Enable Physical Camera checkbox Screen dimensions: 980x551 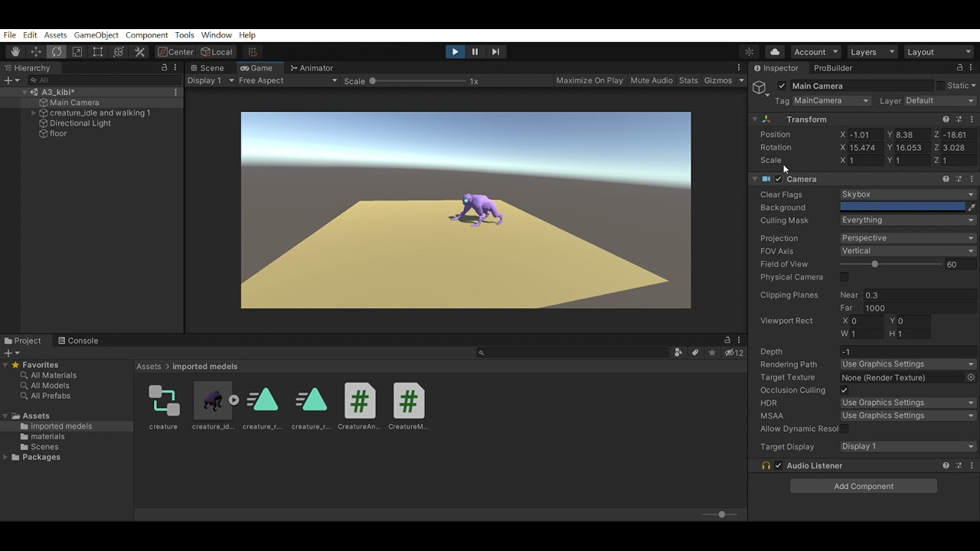coord(844,277)
